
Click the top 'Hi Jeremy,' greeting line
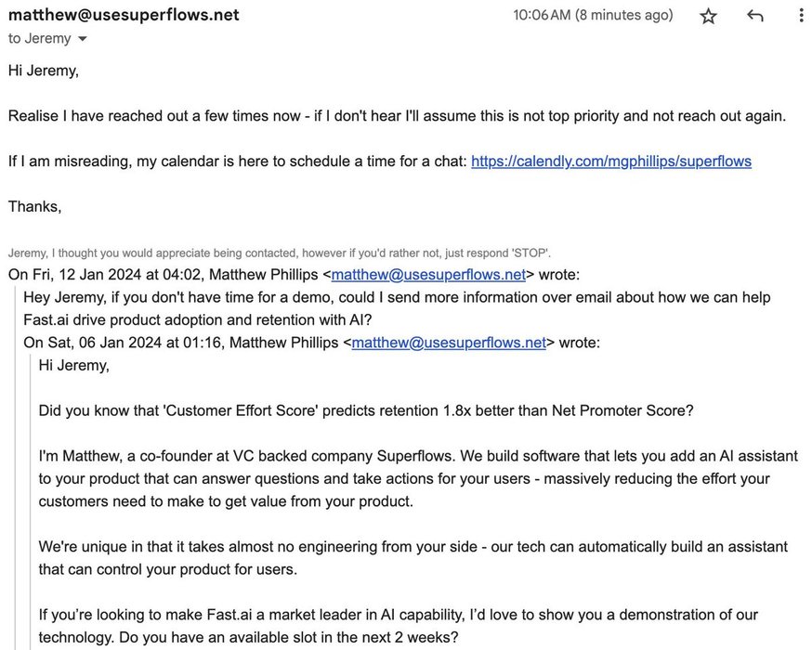point(43,71)
